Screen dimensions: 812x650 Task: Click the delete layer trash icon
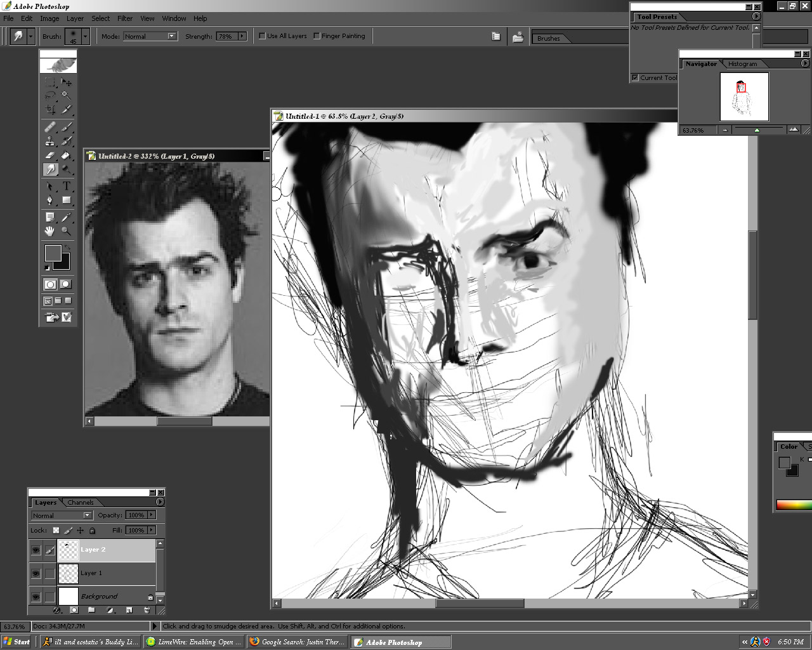point(147,610)
